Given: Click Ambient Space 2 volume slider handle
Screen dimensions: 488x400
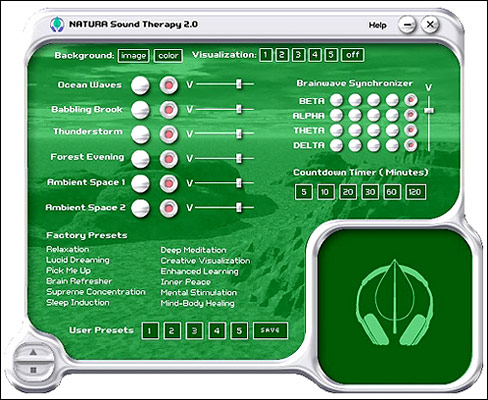Looking at the screenshot, I should 239,207.
